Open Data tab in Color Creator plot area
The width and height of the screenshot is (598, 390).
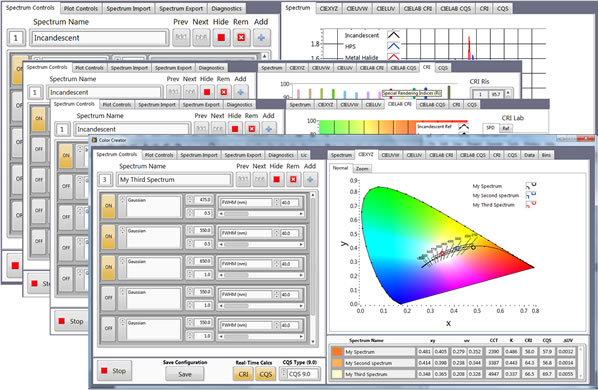[x=529, y=155]
